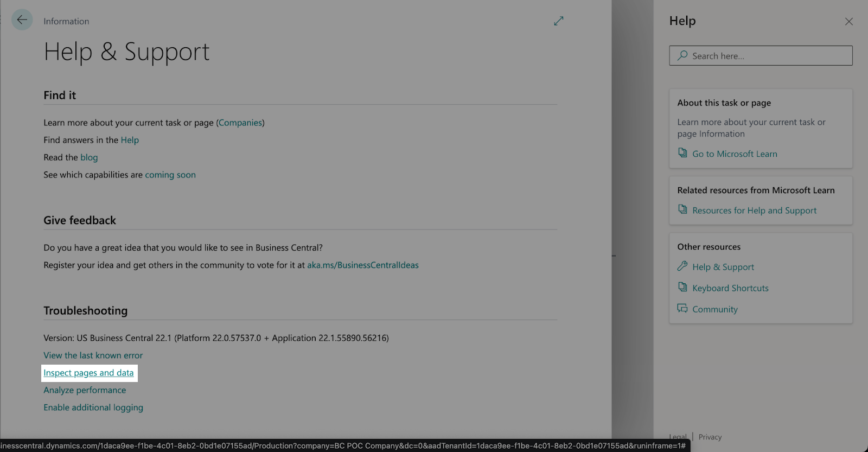The image size is (868, 452).
Task: Click the 'Find it' section heading
Action: coord(60,96)
